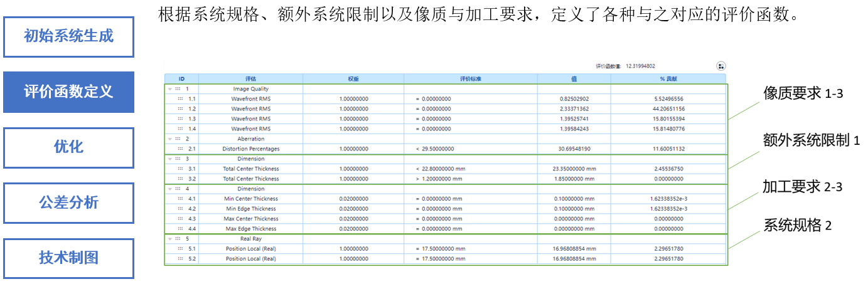This screenshot has height=284, width=868.
Task: Switch to the 优化 step
Action: 68,147
